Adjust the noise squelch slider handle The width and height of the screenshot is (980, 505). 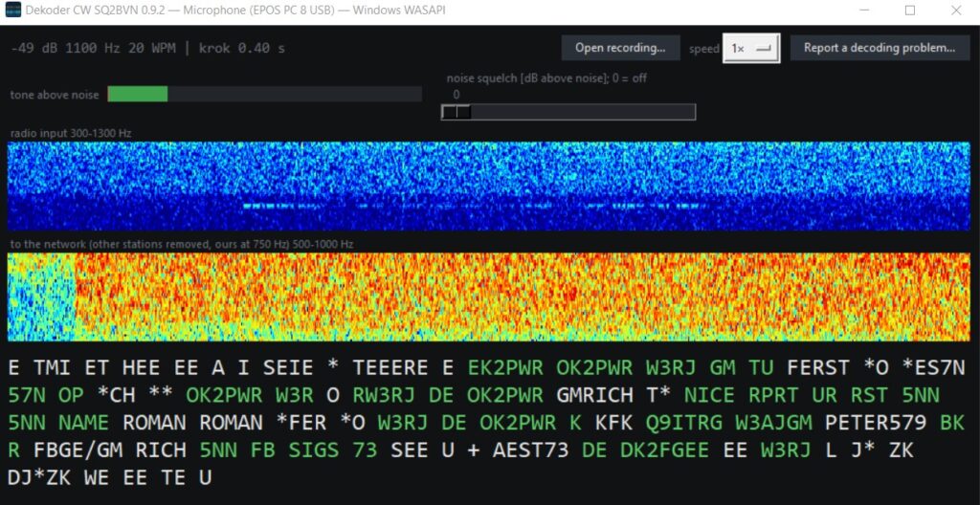[457, 112]
